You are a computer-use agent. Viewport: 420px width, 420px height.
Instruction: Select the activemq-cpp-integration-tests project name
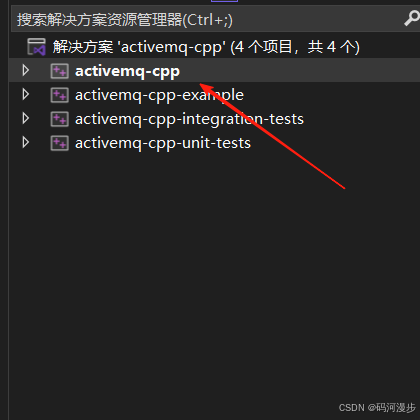click(189, 119)
